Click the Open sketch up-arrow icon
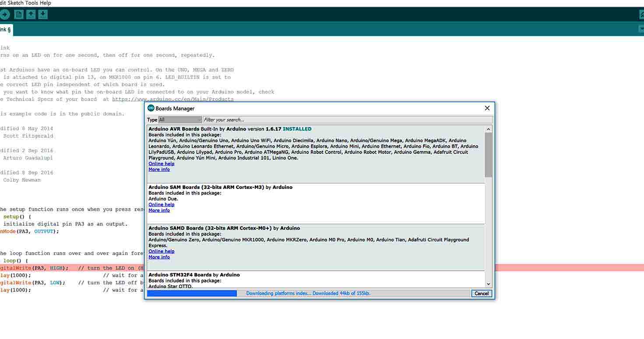 [31, 14]
